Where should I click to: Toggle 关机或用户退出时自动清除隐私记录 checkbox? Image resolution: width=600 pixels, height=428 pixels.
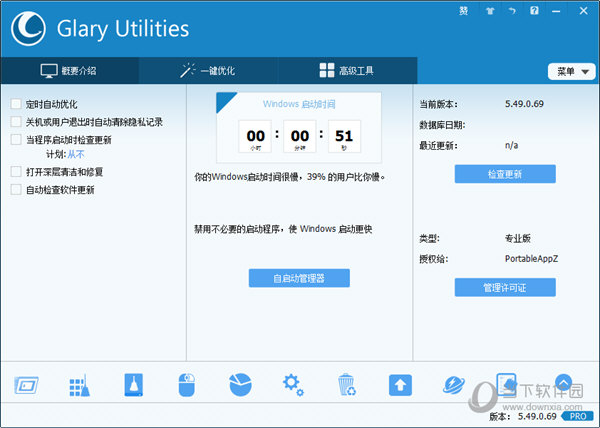click(x=16, y=122)
